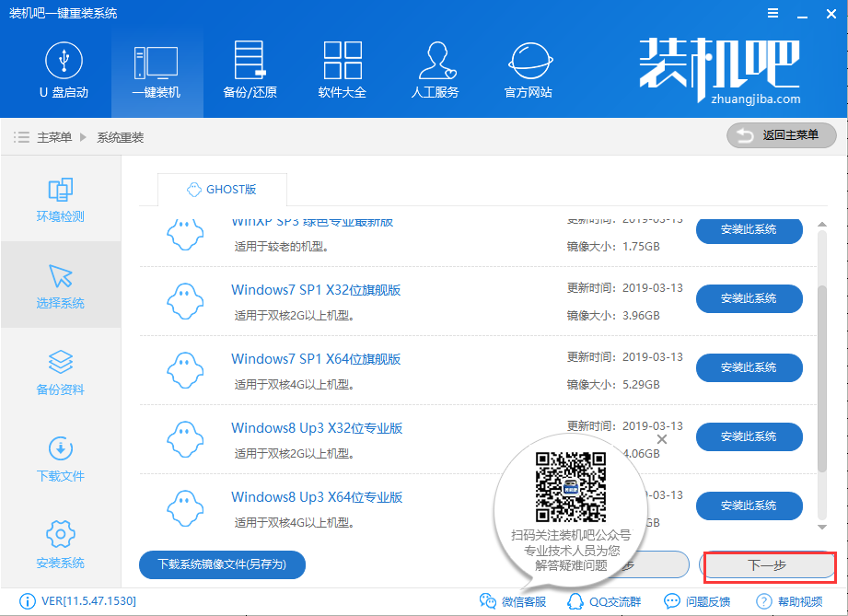This screenshot has width=848, height=616.
Task: Go to 环境检测 step
Action: pyautogui.click(x=61, y=199)
